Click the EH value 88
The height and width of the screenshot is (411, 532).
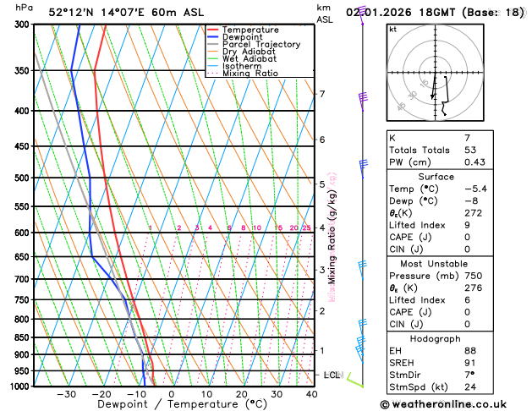(470, 351)
